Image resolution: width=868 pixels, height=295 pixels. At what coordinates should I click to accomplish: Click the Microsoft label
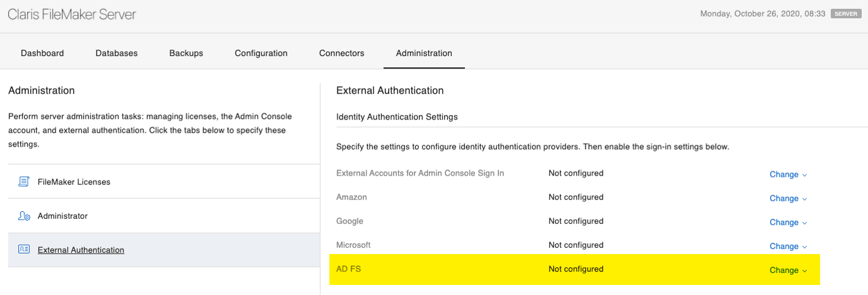(x=353, y=245)
